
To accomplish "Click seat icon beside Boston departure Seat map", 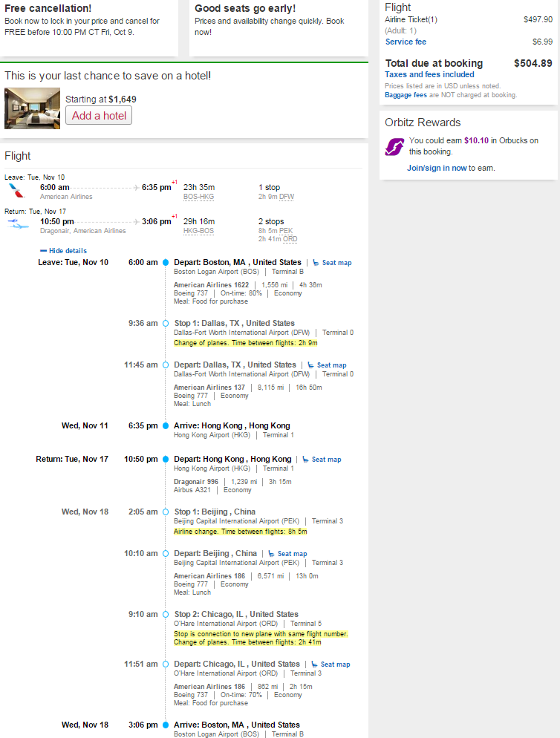I will click(316, 263).
